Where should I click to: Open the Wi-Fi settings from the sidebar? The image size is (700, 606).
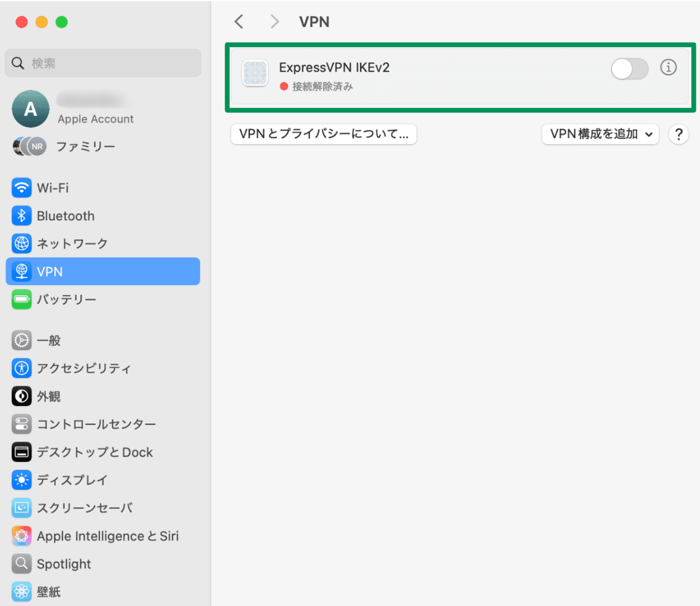(x=54, y=188)
